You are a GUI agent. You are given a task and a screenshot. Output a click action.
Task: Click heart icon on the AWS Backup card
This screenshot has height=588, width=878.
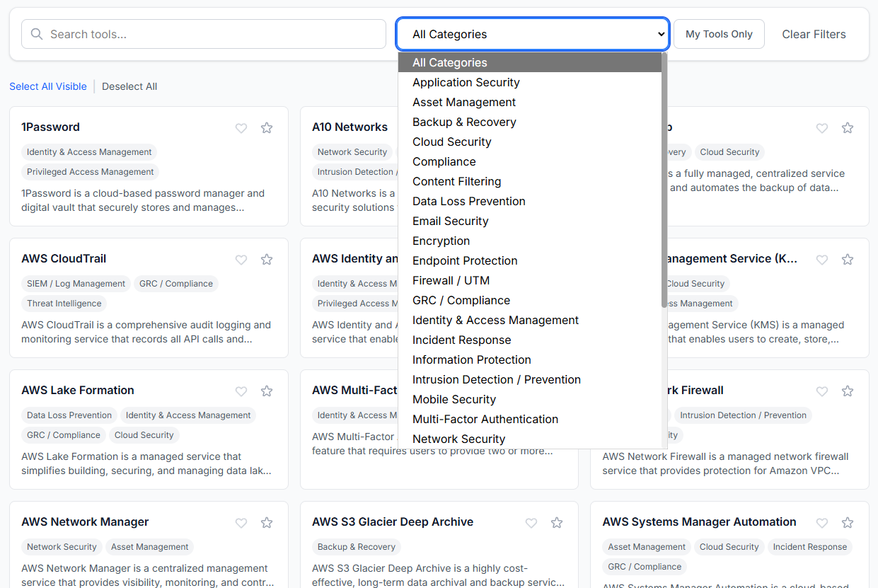(822, 128)
